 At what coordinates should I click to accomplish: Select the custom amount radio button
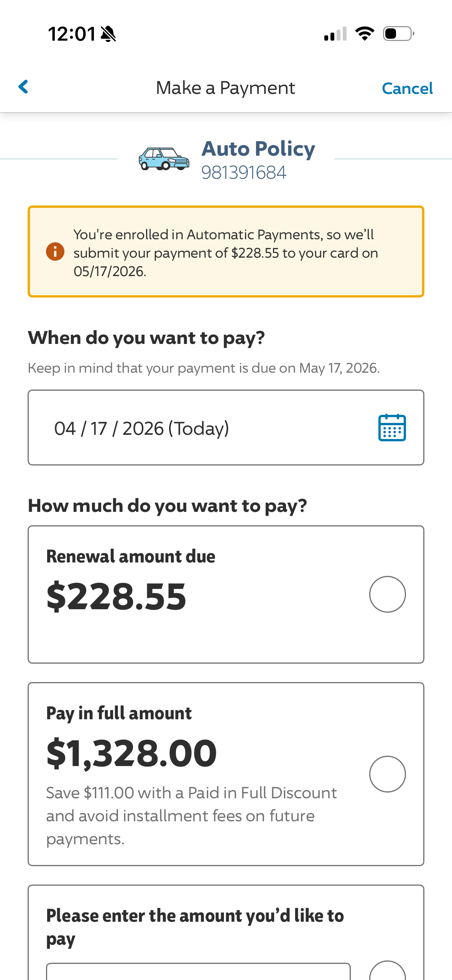[x=387, y=972]
